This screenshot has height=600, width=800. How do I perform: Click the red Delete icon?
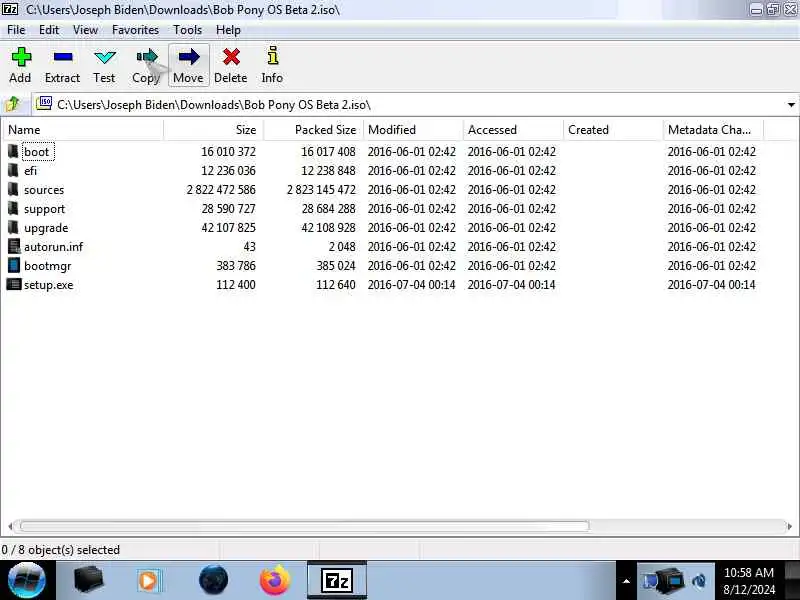231,57
